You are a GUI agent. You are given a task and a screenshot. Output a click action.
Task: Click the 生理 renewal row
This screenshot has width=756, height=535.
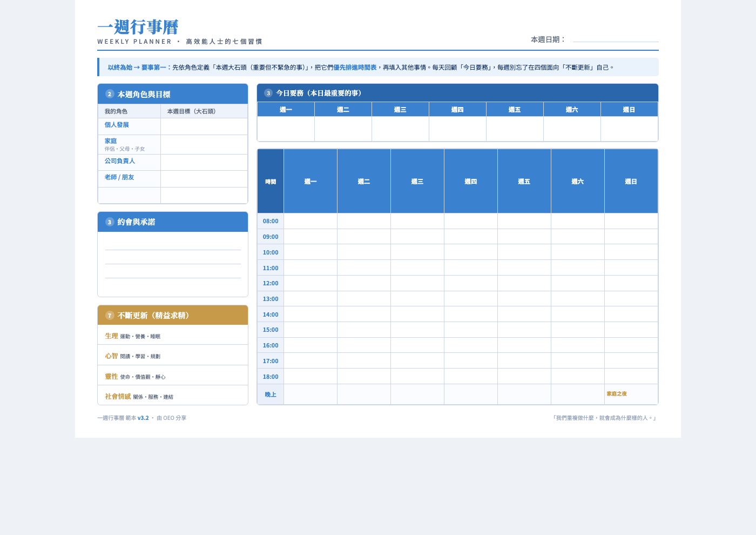pyautogui.click(x=173, y=335)
